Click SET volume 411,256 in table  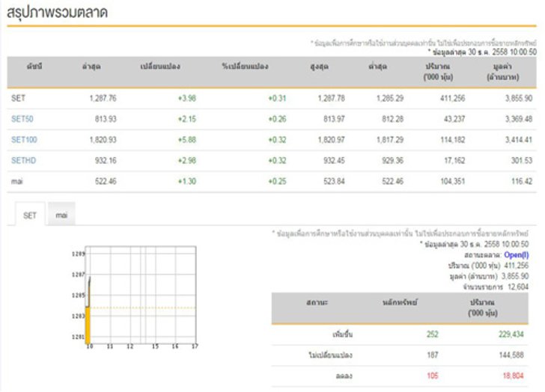tap(452, 98)
